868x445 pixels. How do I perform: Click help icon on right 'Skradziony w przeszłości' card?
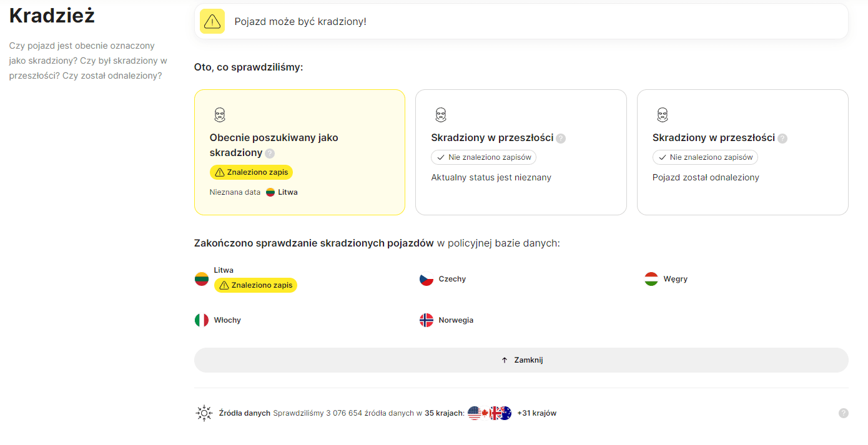[782, 139]
